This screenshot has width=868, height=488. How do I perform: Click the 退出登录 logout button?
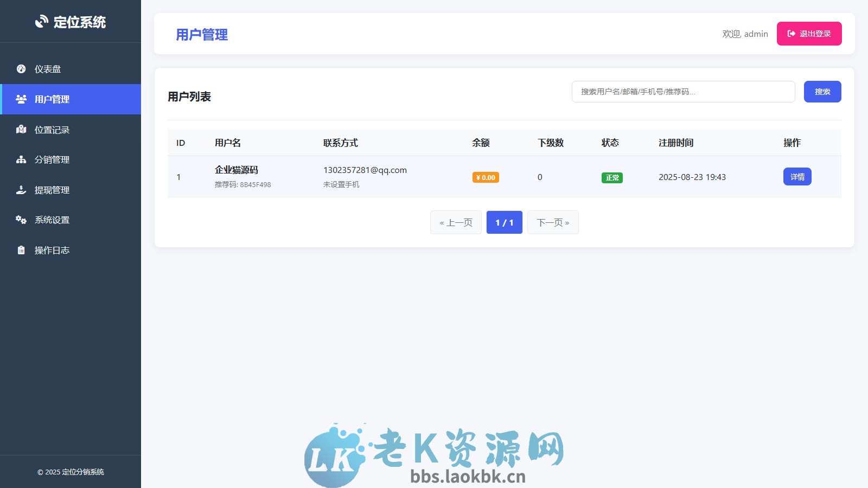[x=809, y=33]
